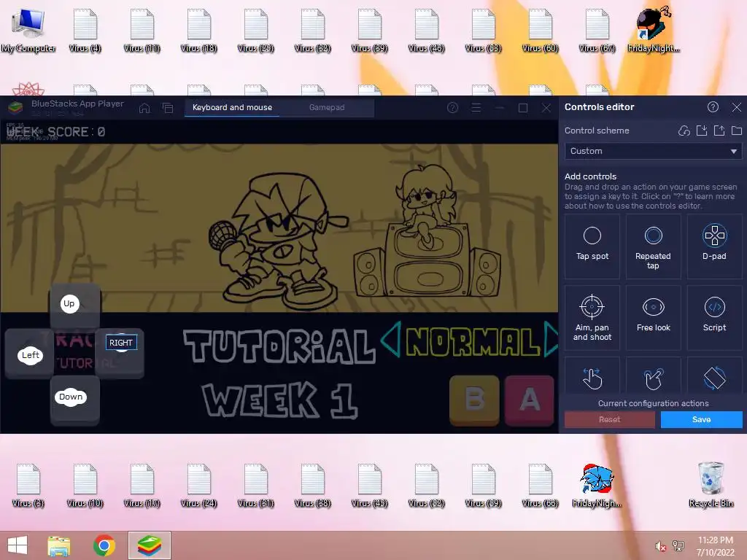This screenshot has height=560, width=747.
Task: Click import control scheme icon
Action: (x=702, y=131)
